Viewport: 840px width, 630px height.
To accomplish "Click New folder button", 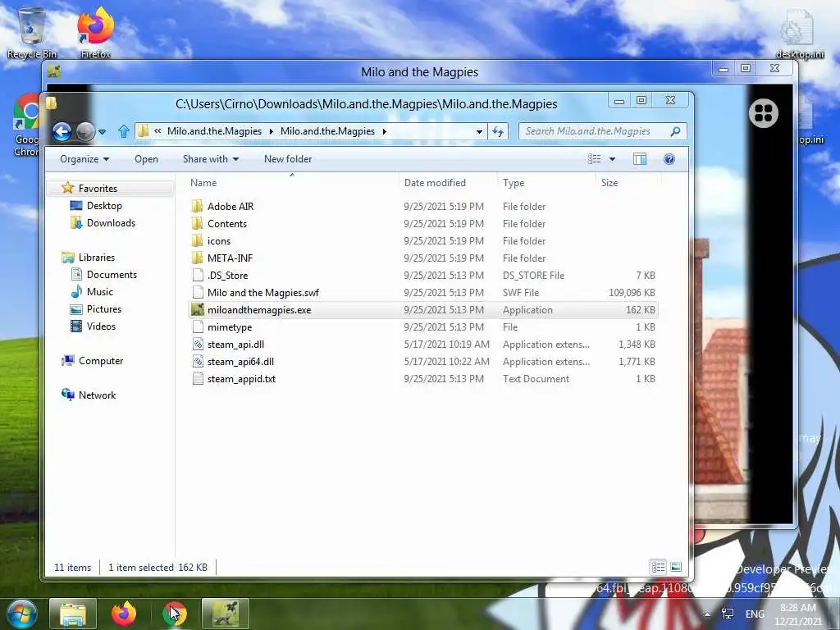I will pyautogui.click(x=288, y=159).
